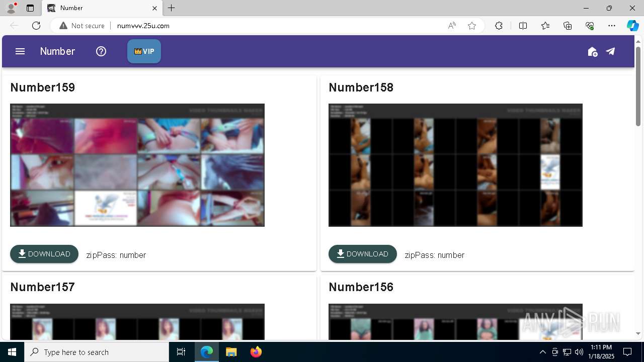Open File Explorer from the taskbar
This screenshot has width=644, height=362.
pos(231,352)
